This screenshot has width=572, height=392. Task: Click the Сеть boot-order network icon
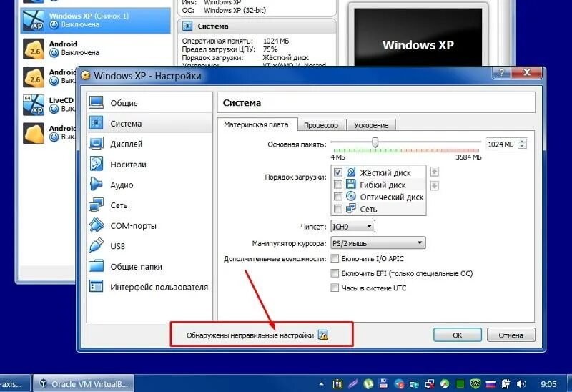pos(351,208)
